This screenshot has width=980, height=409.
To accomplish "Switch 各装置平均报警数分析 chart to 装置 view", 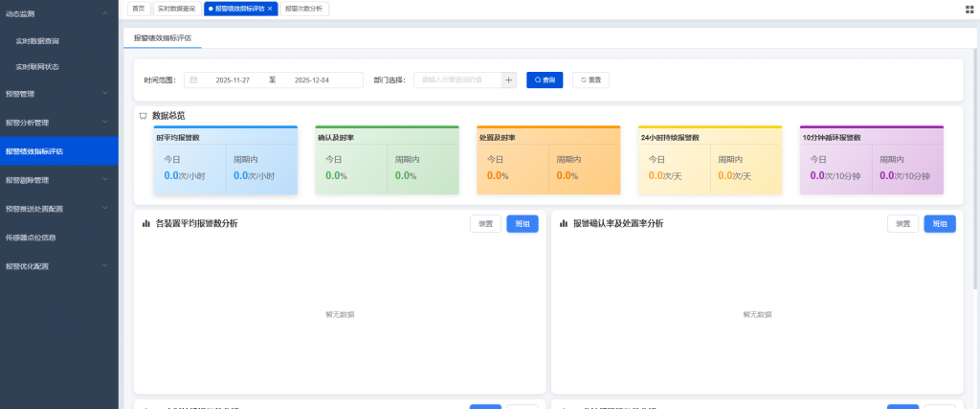I will click(x=485, y=223).
